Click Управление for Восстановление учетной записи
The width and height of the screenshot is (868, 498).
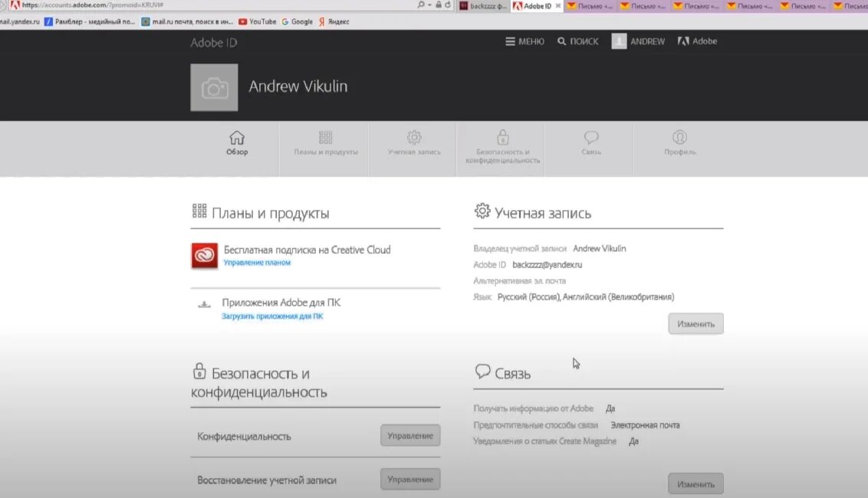coord(410,479)
